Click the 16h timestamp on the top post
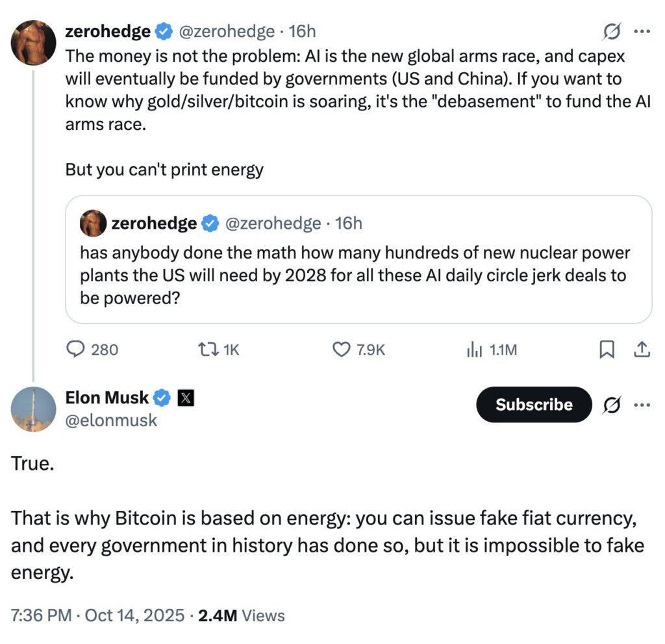The width and height of the screenshot is (665, 644). 302,31
